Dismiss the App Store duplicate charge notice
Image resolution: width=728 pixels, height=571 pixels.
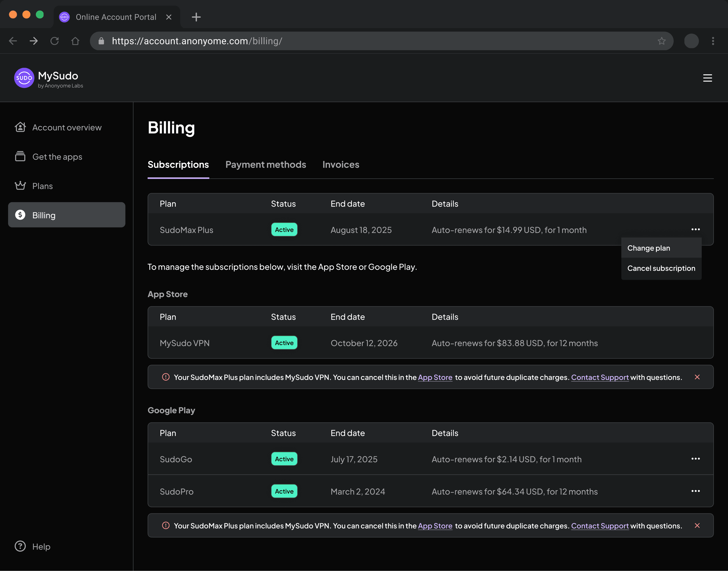pos(697,377)
